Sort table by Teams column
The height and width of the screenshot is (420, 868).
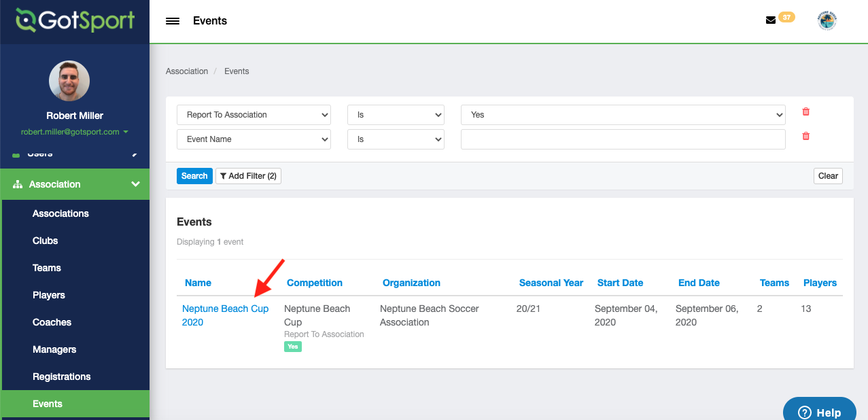point(774,283)
